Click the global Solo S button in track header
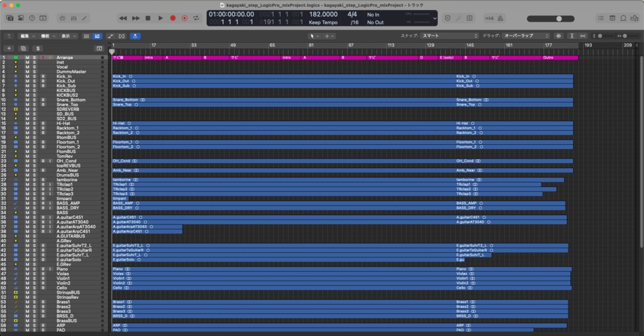The width and height of the screenshot is (644, 336). pyautogui.click(x=38, y=48)
